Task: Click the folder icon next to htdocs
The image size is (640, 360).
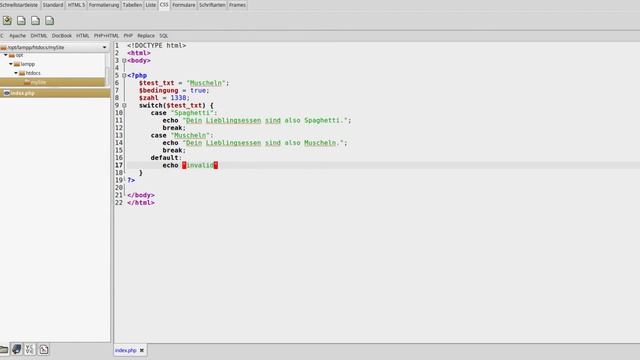Action: [x=22, y=73]
